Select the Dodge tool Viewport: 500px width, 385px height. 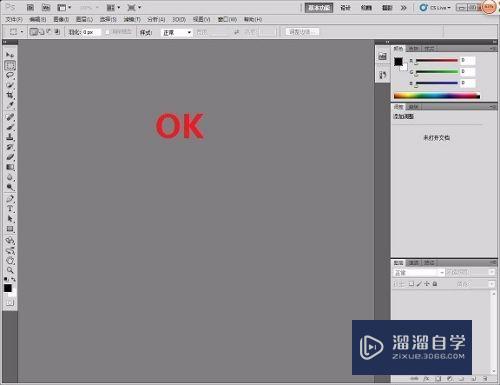coord(10,187)
